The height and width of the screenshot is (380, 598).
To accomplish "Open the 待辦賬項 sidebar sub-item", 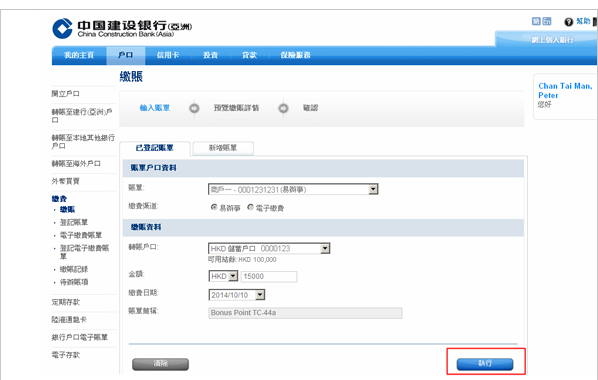I will [x=74, y=282].
